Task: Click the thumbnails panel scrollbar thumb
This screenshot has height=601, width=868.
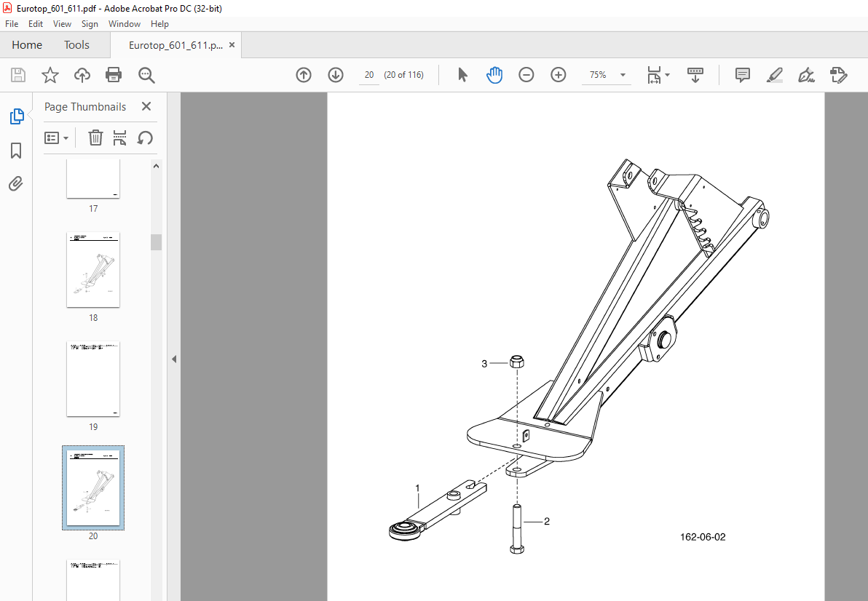Action: pyautogui.click(x=156, y=242)
